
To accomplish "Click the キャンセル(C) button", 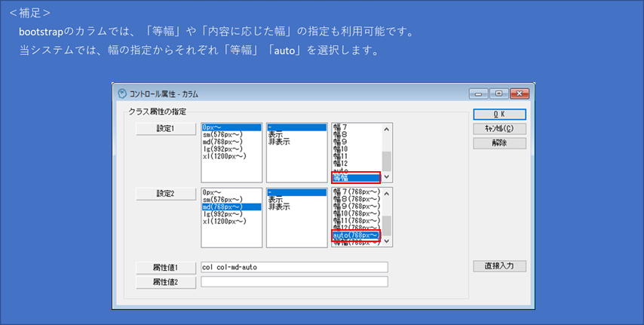I will point(499,128).
